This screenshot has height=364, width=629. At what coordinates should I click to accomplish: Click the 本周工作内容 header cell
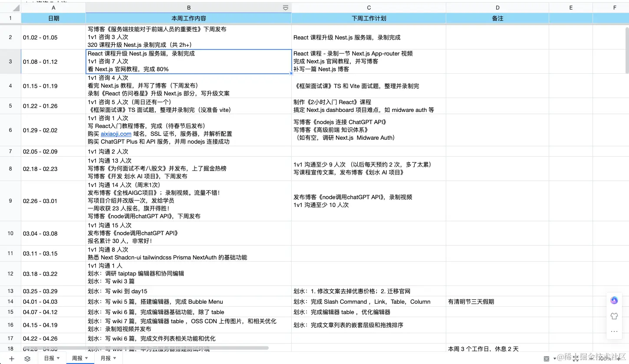pos(189,18)
